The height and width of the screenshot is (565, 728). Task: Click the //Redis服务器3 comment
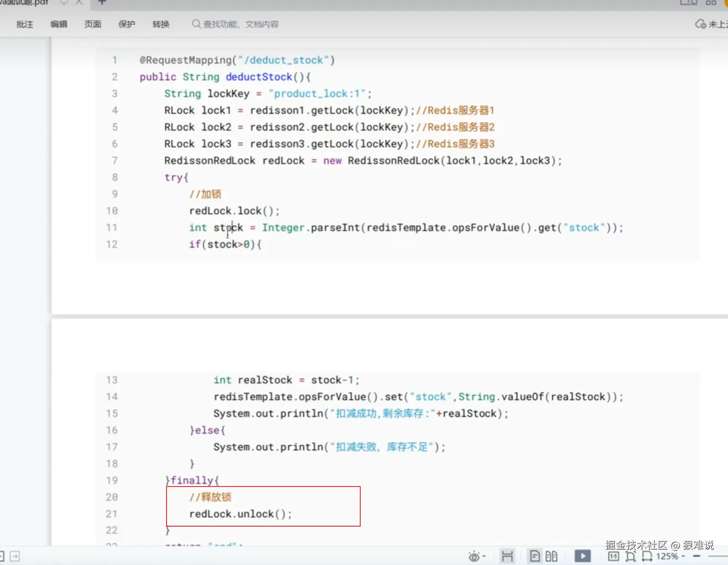pyautogui.click(x=455, y=144)
